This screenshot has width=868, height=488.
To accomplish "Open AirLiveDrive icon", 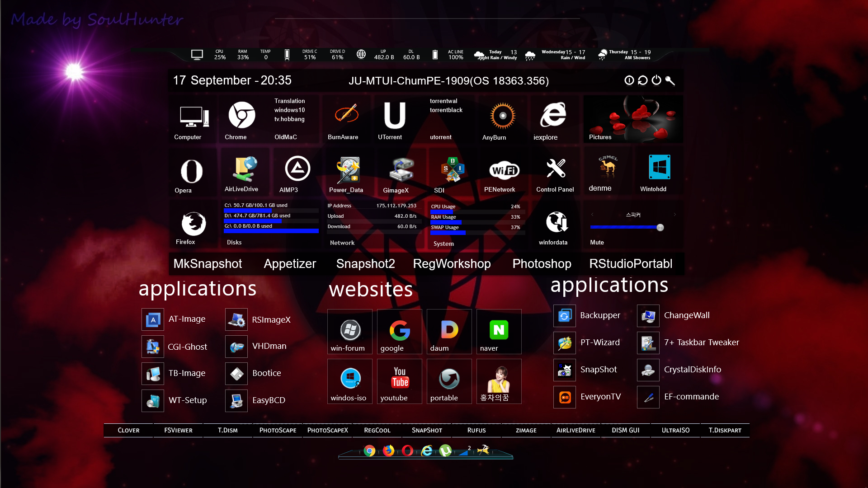I will pyautogui.click(x=245, y=169).
